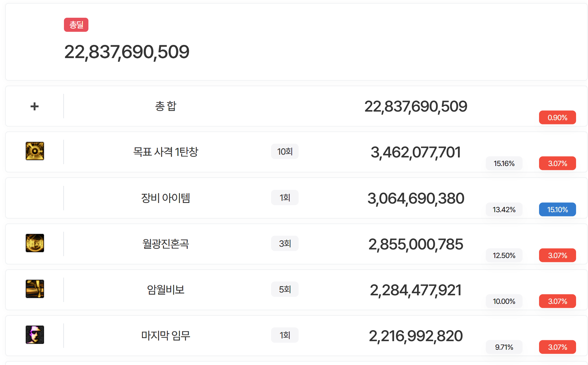Select the 9.71% share badge
This screenshot has width=588, height=365.
(504, 347)
